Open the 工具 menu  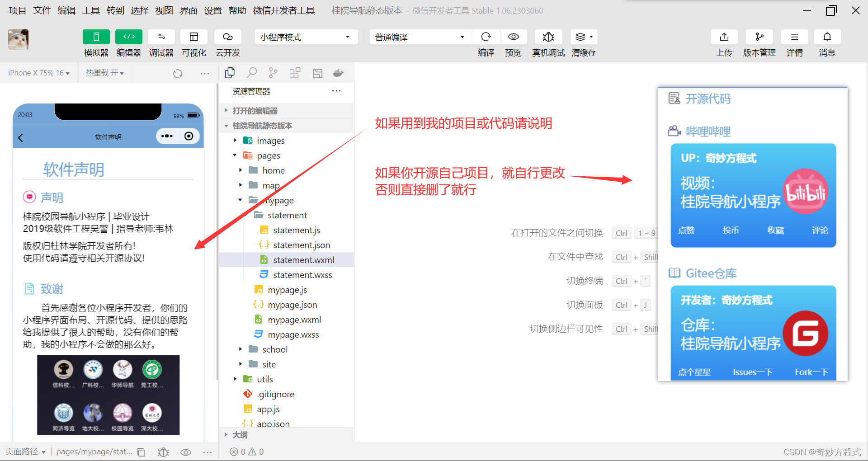pyautogui.click(x=90, y=10)
